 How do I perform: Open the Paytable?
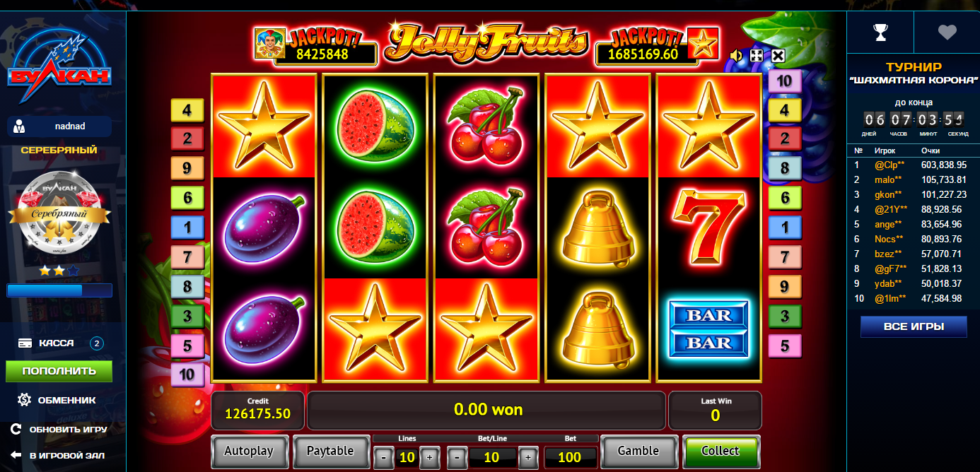click(x=330, y=451)
